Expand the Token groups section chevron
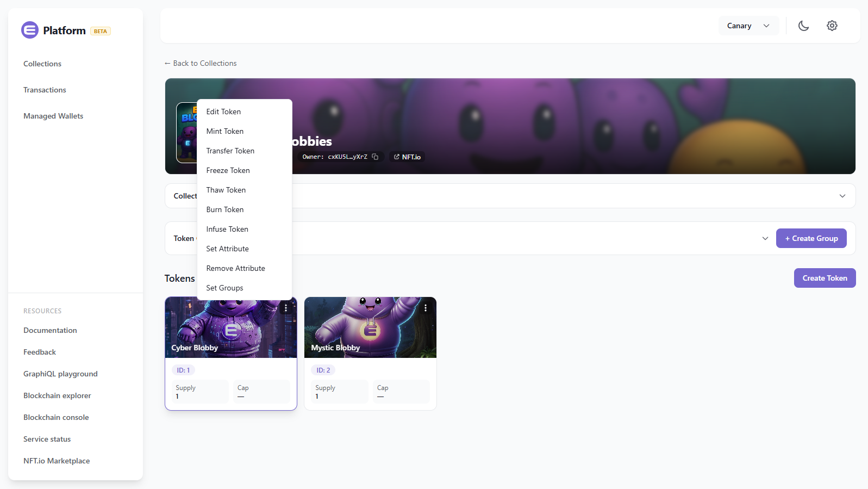The width and height of the screenshot is (868, 489). point(765,238)
